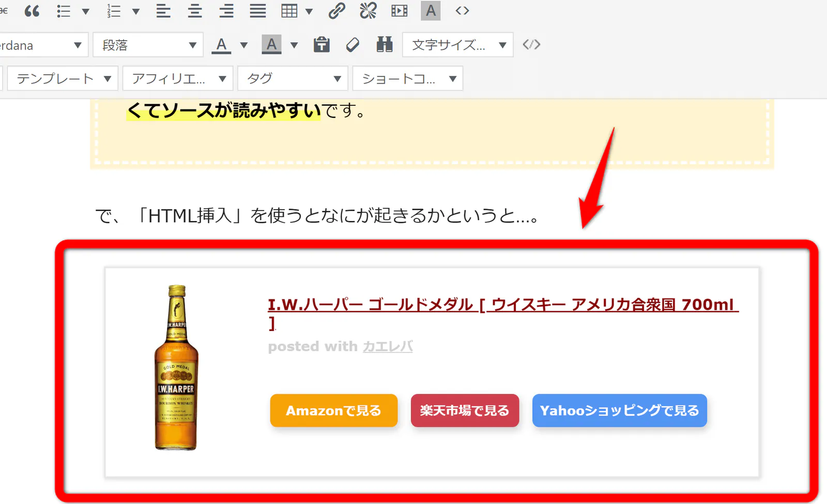This screenshot has height=504, width=827.
Task: Open find and replace binoculars
Action: [x=385, y=44]
